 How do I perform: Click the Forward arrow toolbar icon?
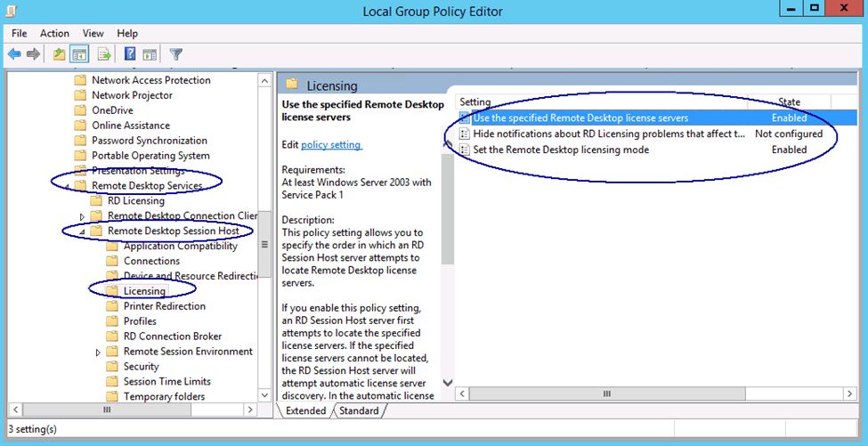pyautogui.click(x=33, y=54)
